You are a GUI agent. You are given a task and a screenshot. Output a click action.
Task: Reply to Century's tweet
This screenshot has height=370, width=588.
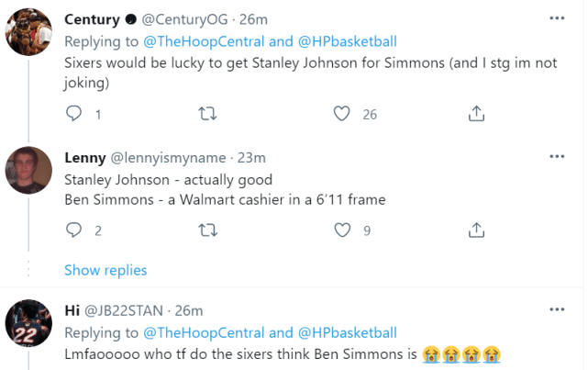(75, 115)
